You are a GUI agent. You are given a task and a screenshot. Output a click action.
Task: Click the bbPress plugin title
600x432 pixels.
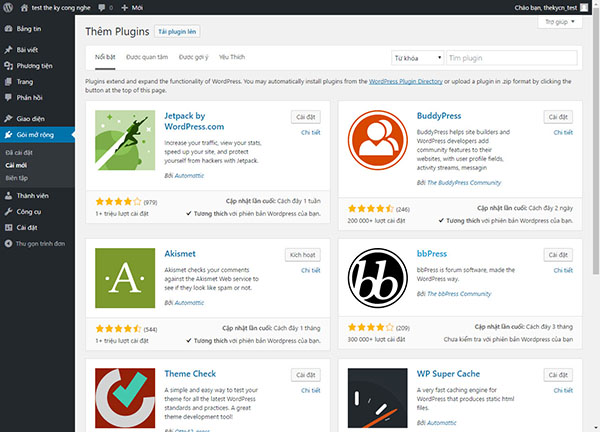click(432, 254)
